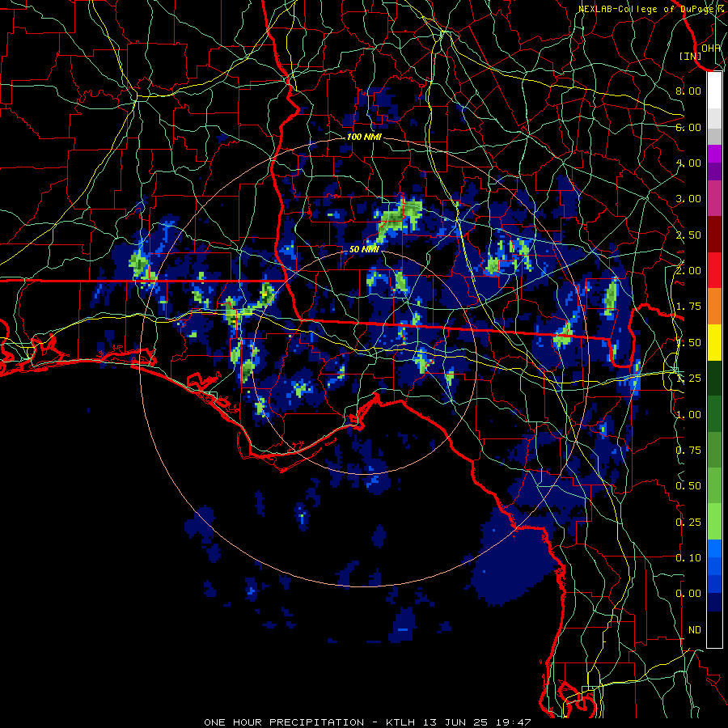Click the white swatch at top of legend
Image resolution: width=728 pixels, height=728 pixels.
[x=714, y=90]
